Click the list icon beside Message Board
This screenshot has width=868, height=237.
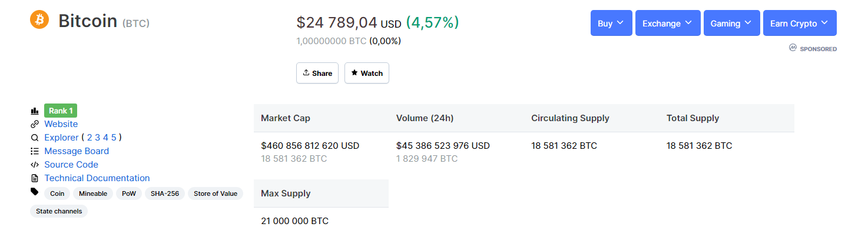coord(34,151)
